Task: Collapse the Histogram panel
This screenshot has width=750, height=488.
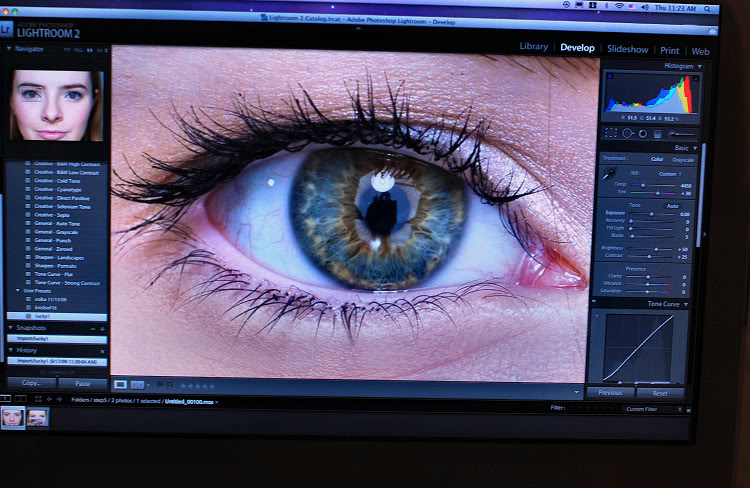Action: 700,67
